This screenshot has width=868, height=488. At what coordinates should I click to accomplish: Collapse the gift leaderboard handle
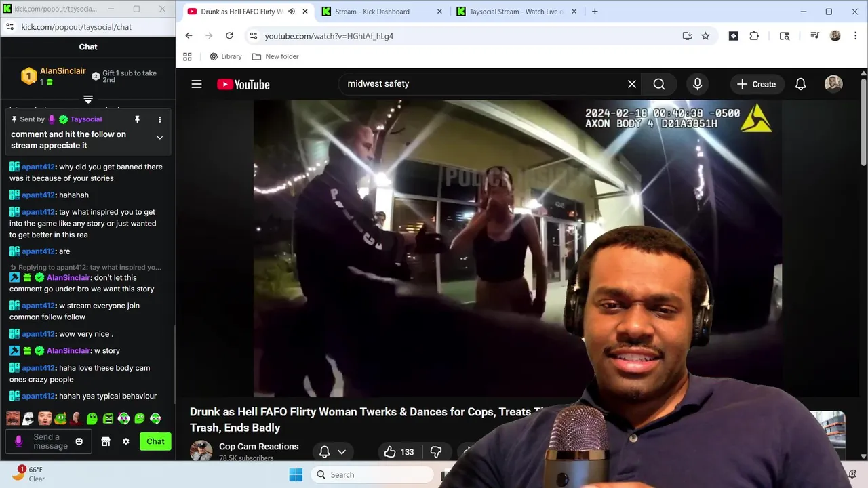(x=88, y=99)
